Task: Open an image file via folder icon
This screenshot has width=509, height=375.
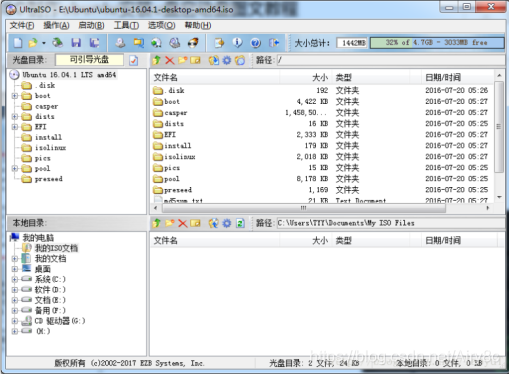Action: click(33, 43)
